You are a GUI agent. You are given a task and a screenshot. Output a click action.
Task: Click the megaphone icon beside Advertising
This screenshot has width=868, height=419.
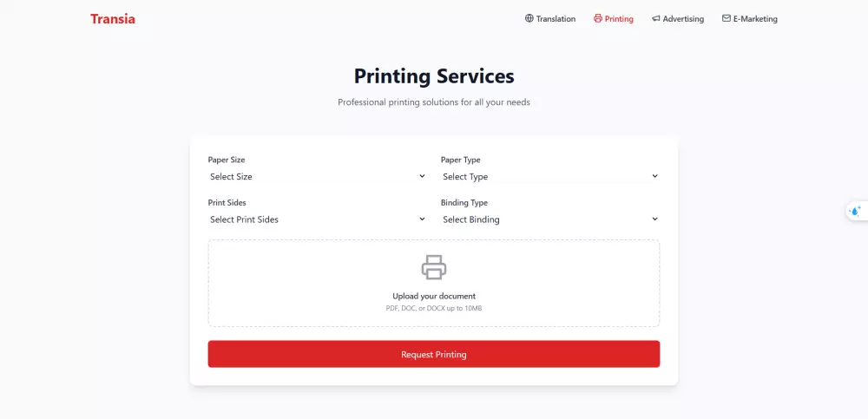pyautogui.click(x=656, y=18)
